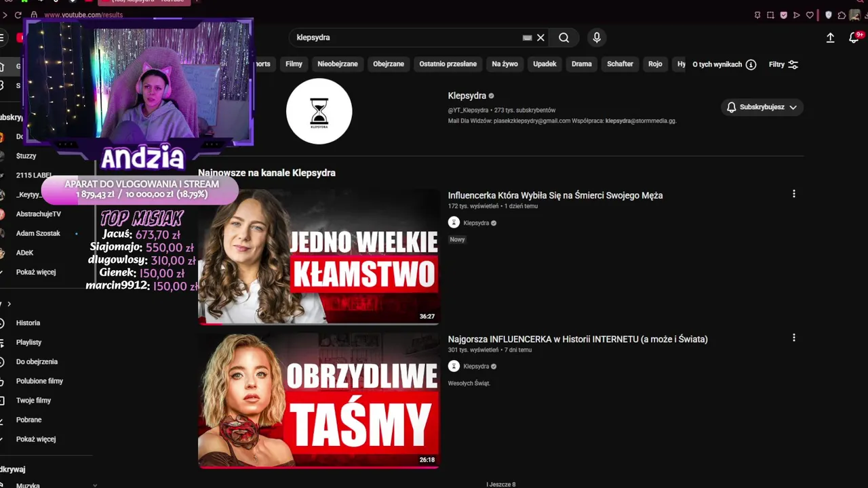Open the browser shield ad-blocker icon
Image resolution: width=868 pixels, height=488 pixels.
[828, 15]
